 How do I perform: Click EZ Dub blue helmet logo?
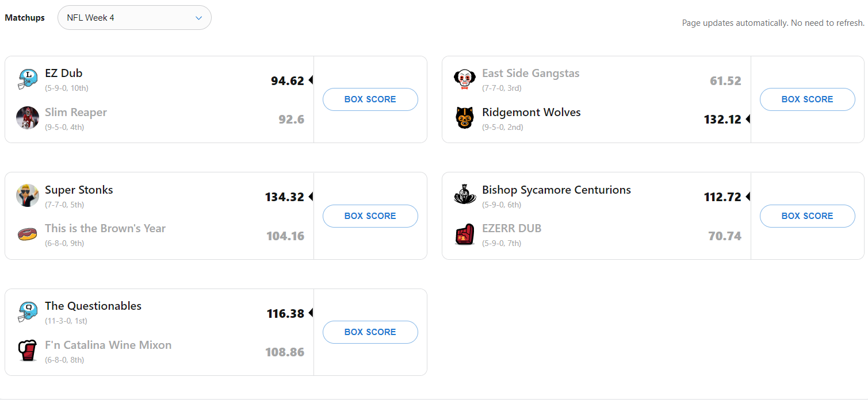click(x=28, y=79)
